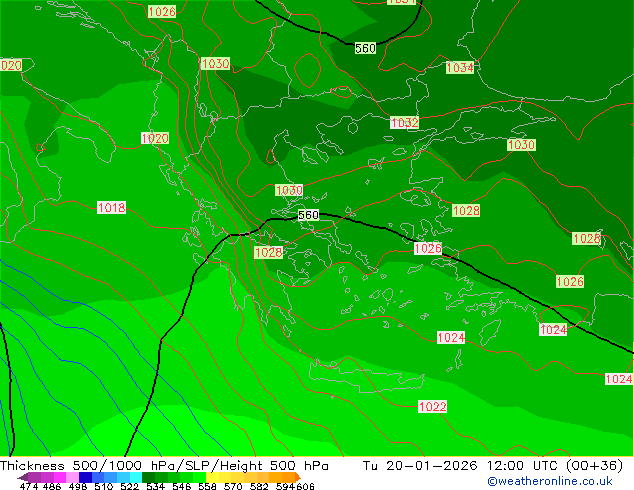The height and width of the screenshot is (490, 634).
Task: Click the 1018 isobar pressure label
Action: tap(112, 207)
